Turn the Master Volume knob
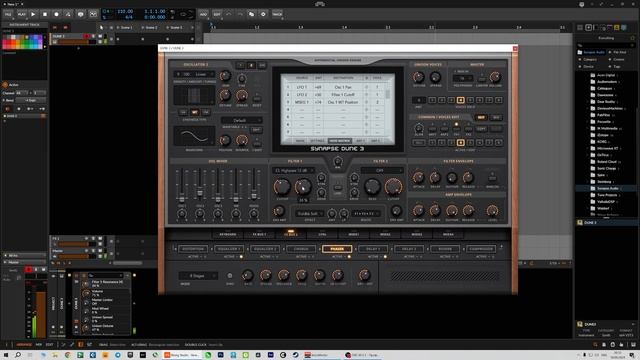The height and width of the screenshot is (360, 640). click(495, 77)
